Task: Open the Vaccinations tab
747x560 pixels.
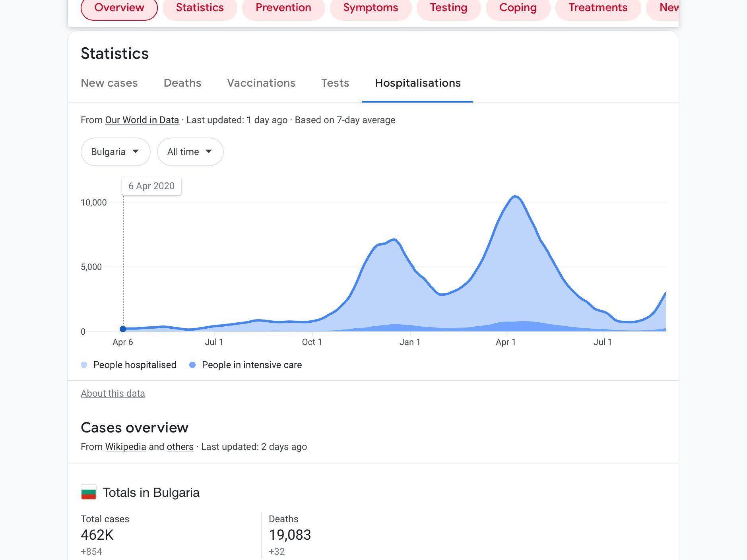Action: pyautogui.click(x=261, y=83)
